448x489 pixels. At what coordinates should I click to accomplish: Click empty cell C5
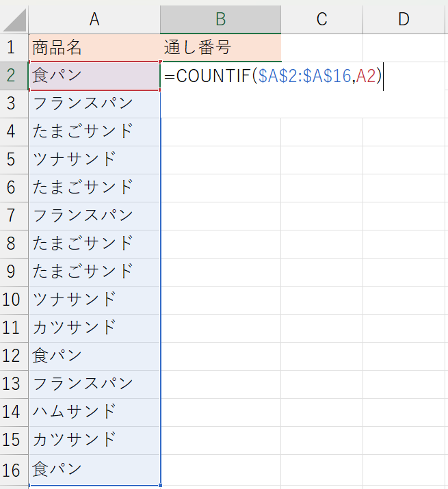321,160
